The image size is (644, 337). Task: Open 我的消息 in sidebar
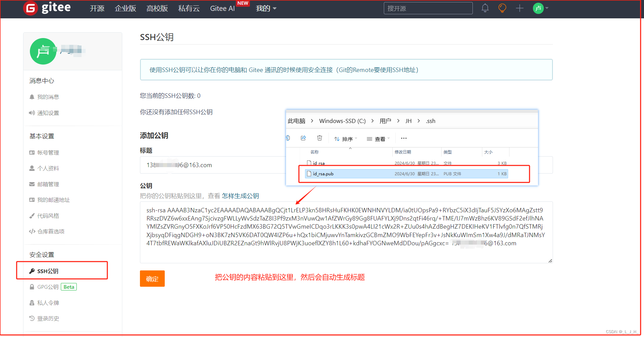pos(48,97)
